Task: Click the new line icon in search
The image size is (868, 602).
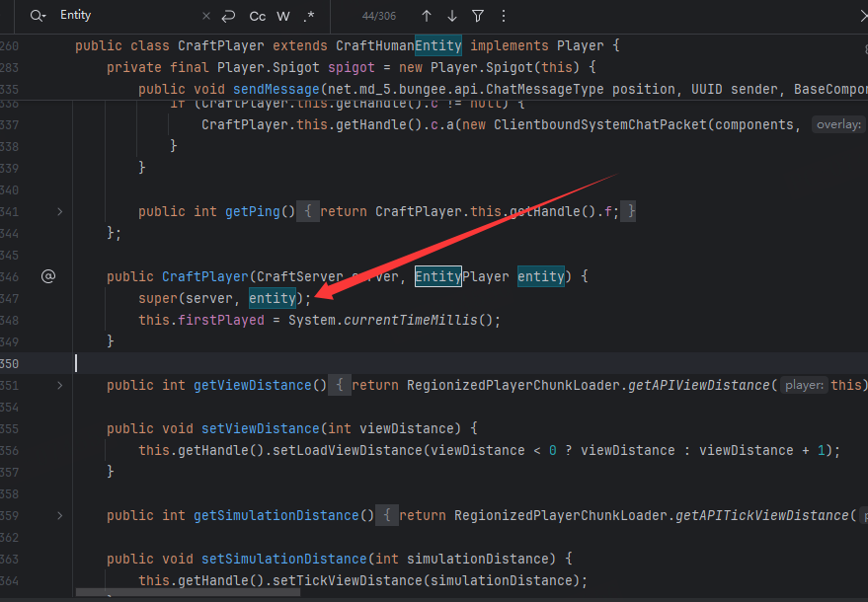Action: click(228, 16)
